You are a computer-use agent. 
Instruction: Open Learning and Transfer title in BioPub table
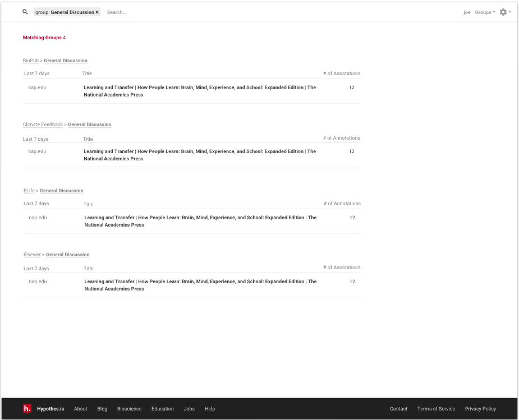[x=200, y=91]
